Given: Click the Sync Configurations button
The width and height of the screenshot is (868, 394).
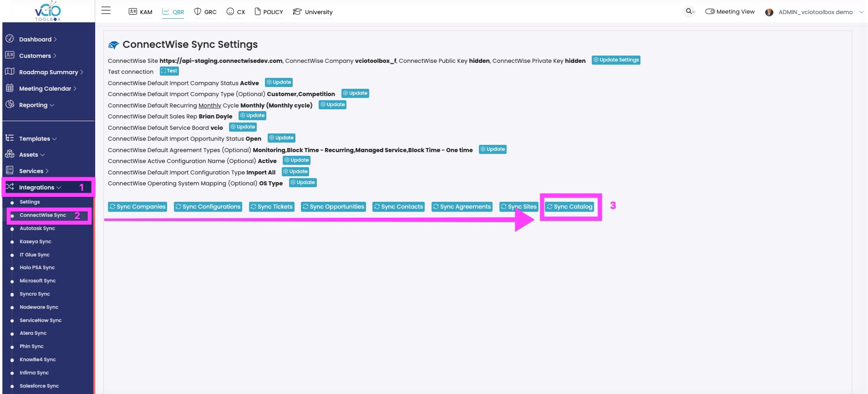Looking at the screenshot, I should pos(208,207).
